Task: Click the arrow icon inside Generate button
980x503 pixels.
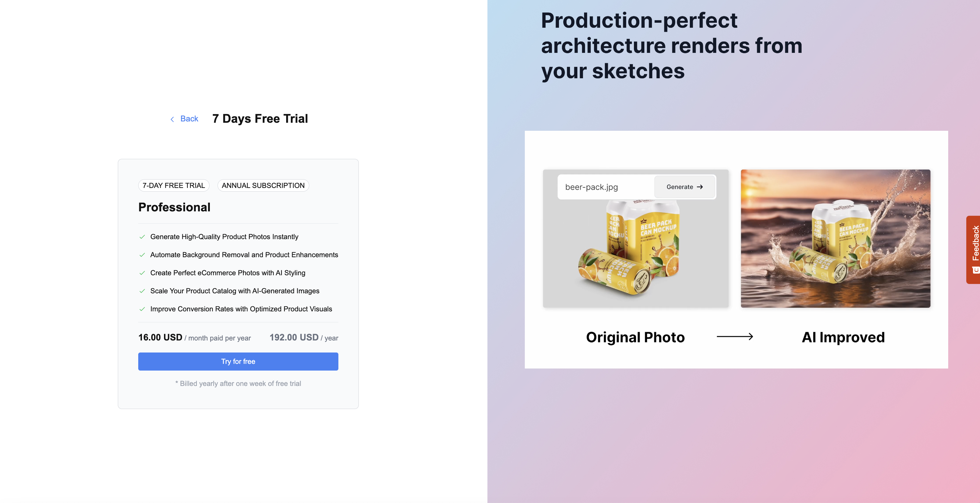Action: (700, 187)
